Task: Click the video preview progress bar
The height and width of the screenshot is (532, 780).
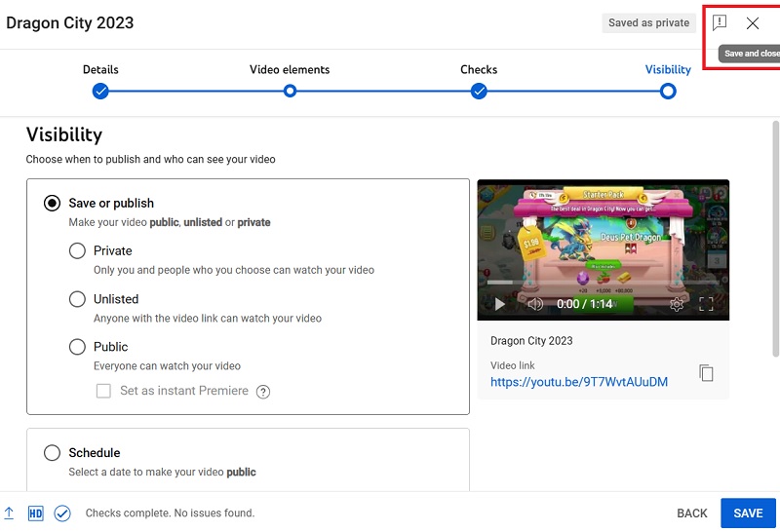Action: pyautogui.click(x=603, y=283)
